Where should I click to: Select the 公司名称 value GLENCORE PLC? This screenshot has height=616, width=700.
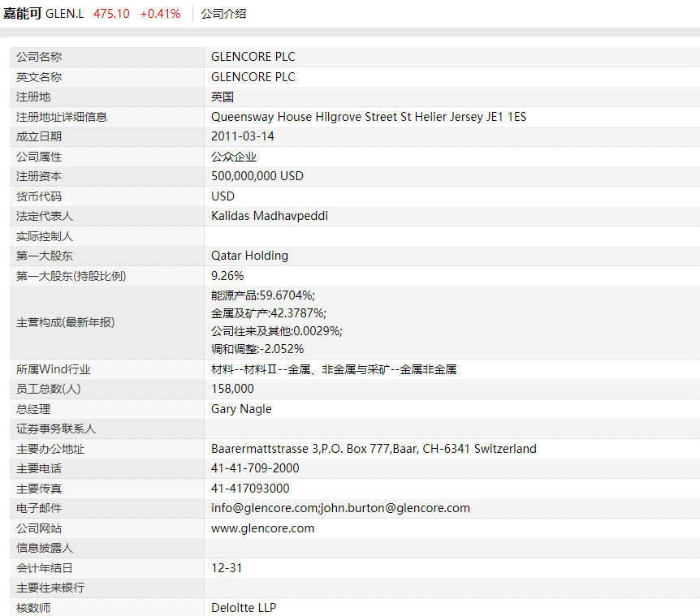coord(253,57)
